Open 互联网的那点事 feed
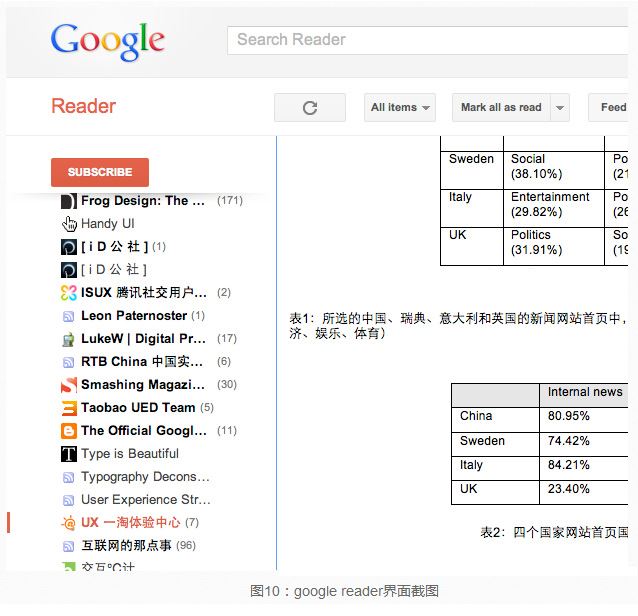Image resolution: width=638 pixels, height=616 pixels. pos(128,546)
